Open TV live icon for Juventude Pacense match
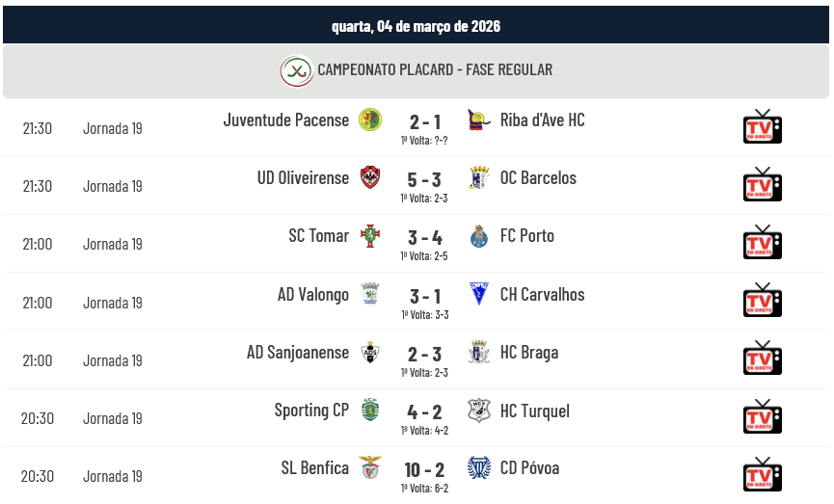The height and width of the screenshot is (504, 834). (762, 127)
